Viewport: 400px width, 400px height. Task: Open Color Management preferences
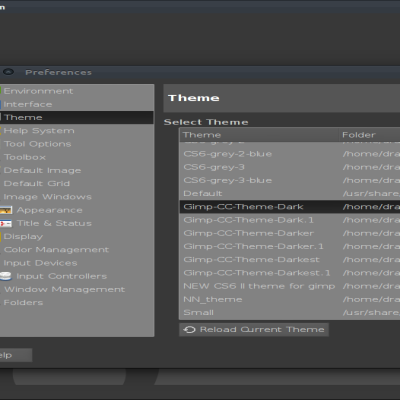click(x=56, y=250)
